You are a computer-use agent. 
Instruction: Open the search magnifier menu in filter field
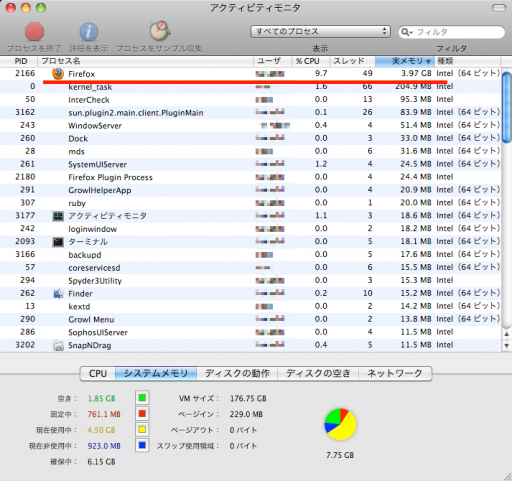(x=407, y=32)
